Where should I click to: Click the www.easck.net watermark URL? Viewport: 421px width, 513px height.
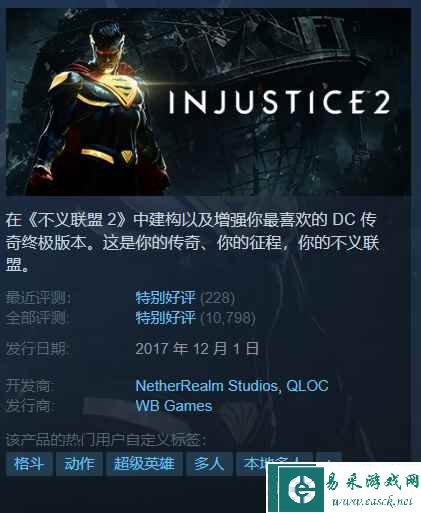372,501
